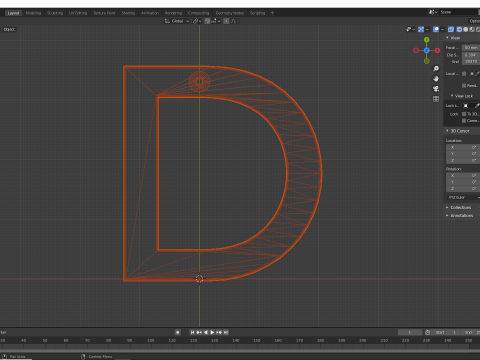Open Global transform orientation dropdown
The height and width of the screenshot is (360, 480).
[x=177, y=21]
